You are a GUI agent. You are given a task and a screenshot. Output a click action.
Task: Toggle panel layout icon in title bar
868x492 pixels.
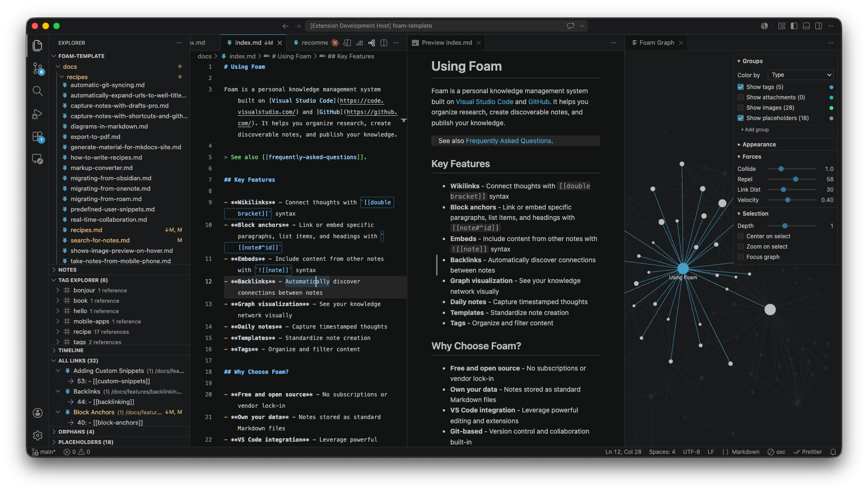click(806, 26)
